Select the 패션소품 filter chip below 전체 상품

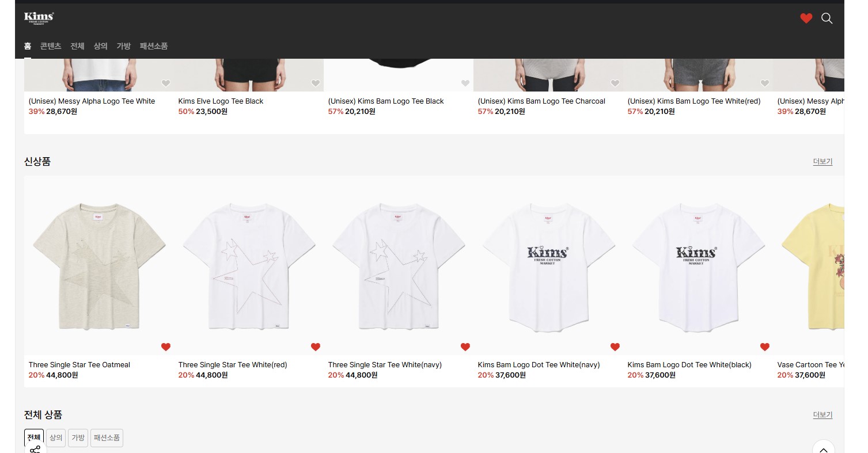107,437
